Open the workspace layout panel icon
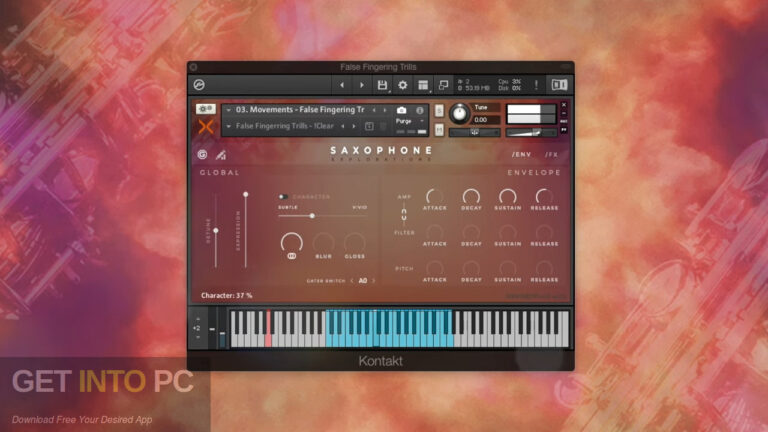768x432 pixels. (x=423, y=85)
